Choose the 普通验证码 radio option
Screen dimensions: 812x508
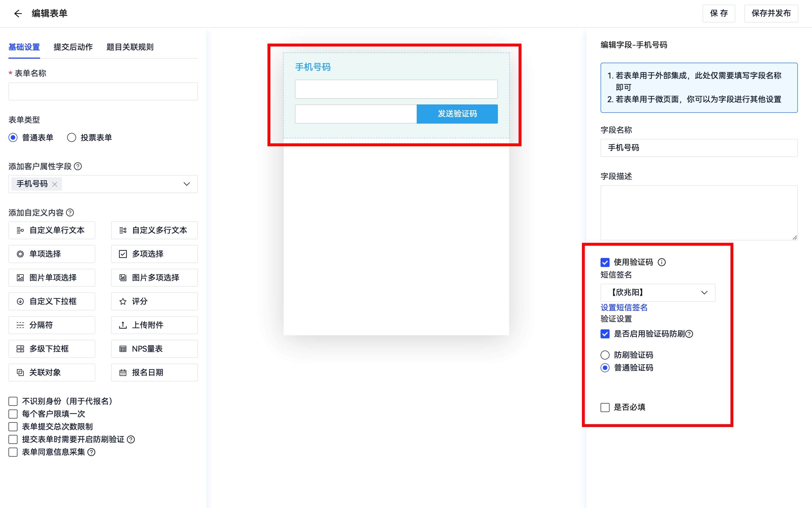pos(605,367)
